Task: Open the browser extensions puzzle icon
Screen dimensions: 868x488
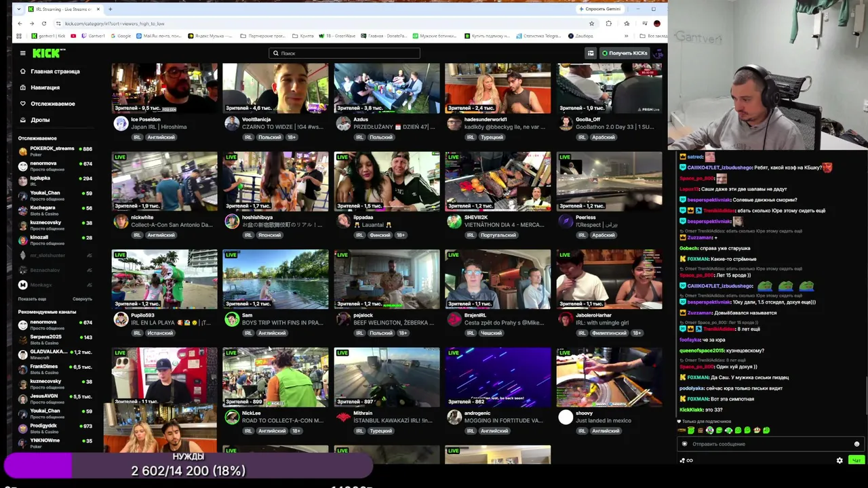Action: click(608, 24)
